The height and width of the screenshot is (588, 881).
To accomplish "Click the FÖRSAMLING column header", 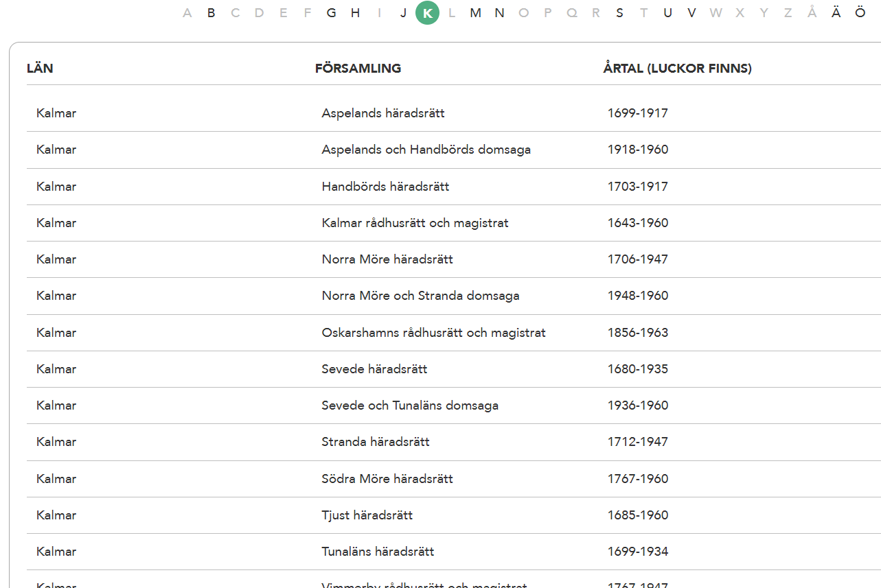I will tap(358, 69).
